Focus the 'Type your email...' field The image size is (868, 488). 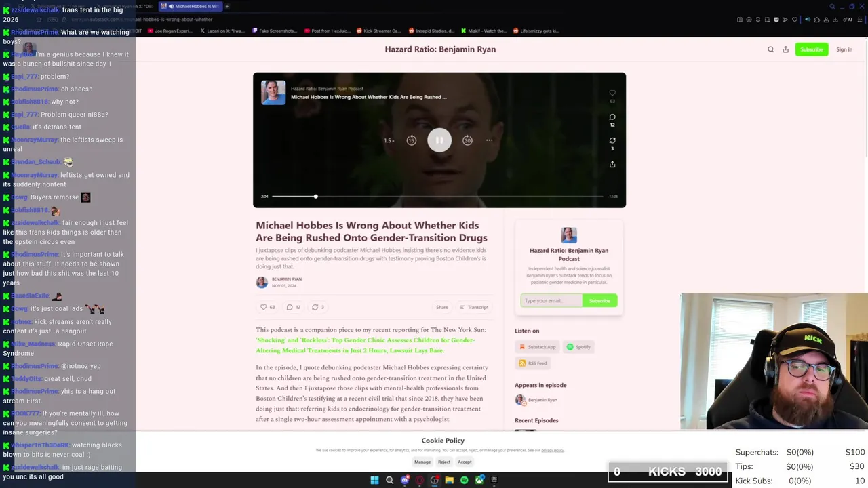click(551, 300)
